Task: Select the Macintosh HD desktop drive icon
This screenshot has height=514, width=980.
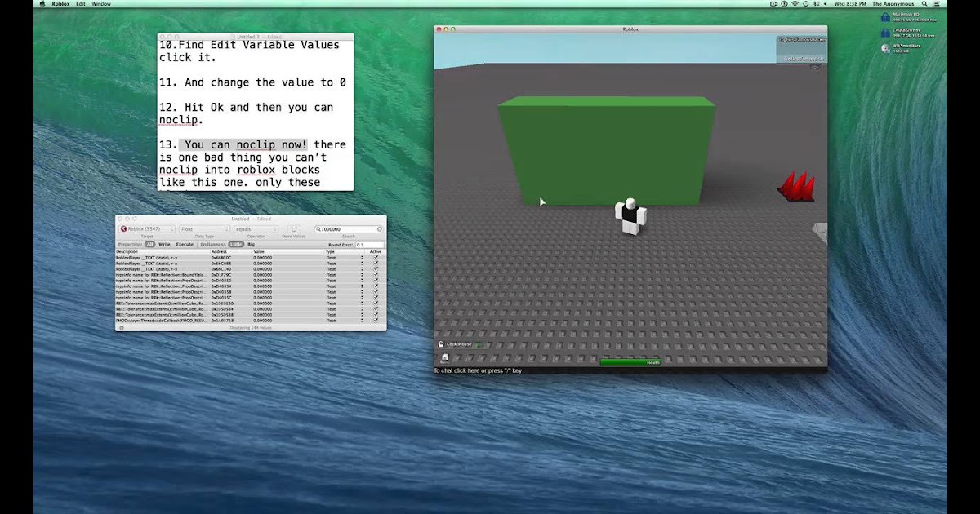Action: (x=885, y=17)
